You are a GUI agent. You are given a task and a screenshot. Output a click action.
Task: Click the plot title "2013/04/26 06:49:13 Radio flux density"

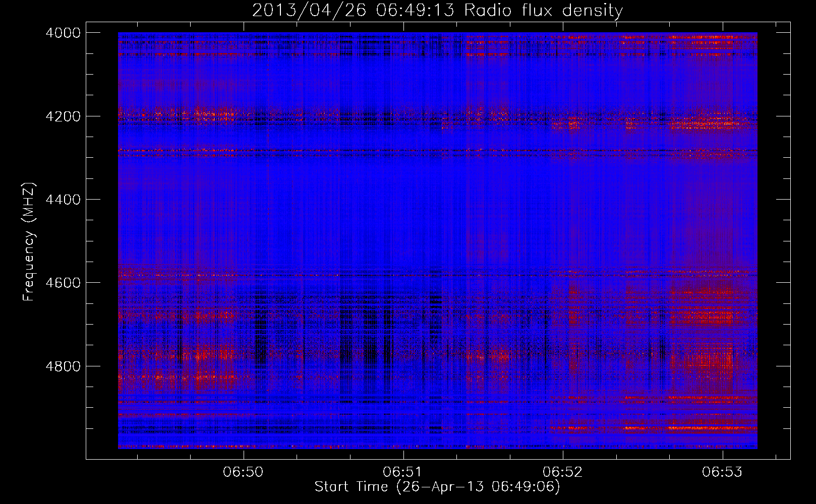click(x=437, y=11)
